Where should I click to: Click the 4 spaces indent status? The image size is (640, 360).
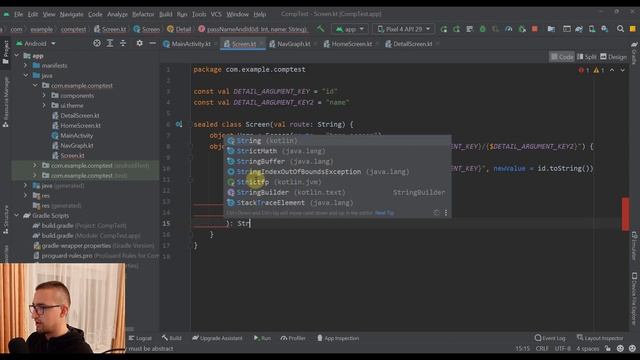588,349
